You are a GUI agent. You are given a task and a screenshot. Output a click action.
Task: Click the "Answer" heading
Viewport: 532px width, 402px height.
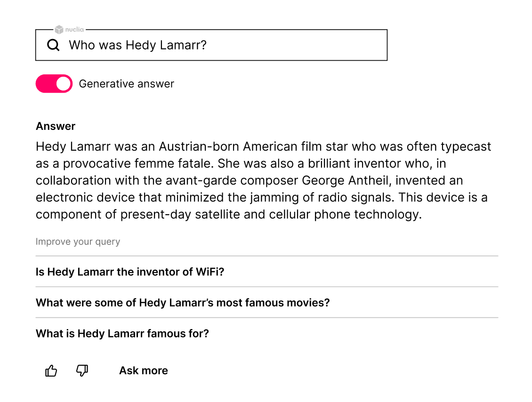56,126
